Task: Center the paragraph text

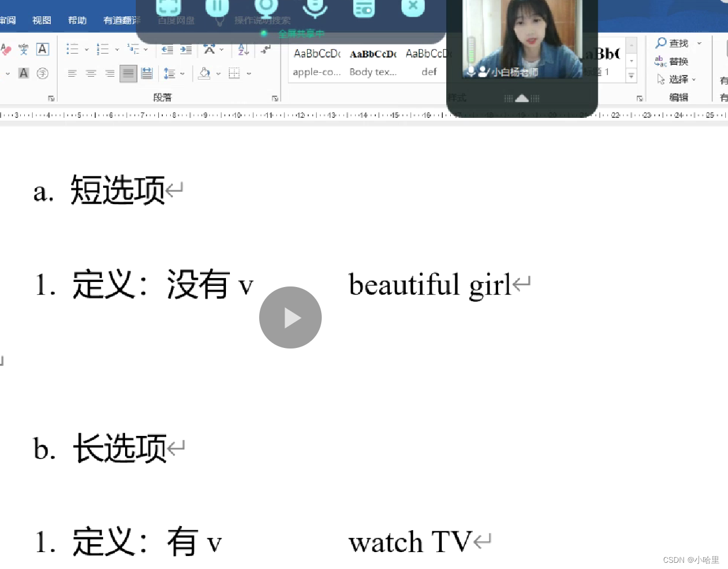Action: click(91, 73)
